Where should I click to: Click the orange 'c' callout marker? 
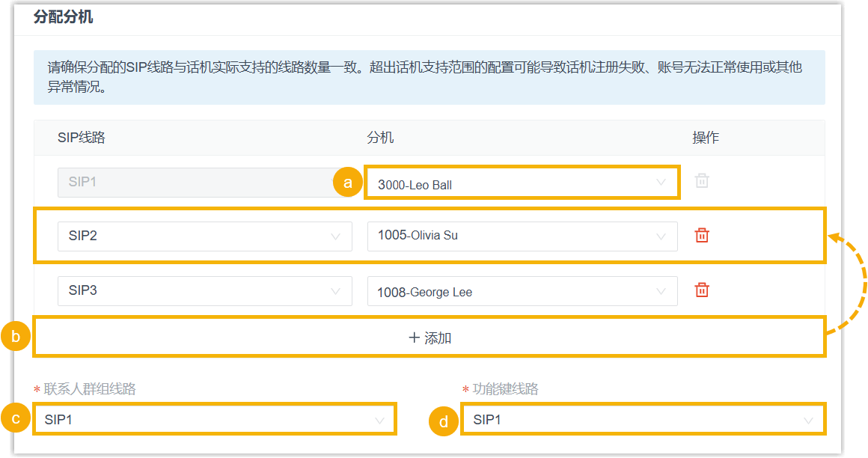(x=16, y=418)
